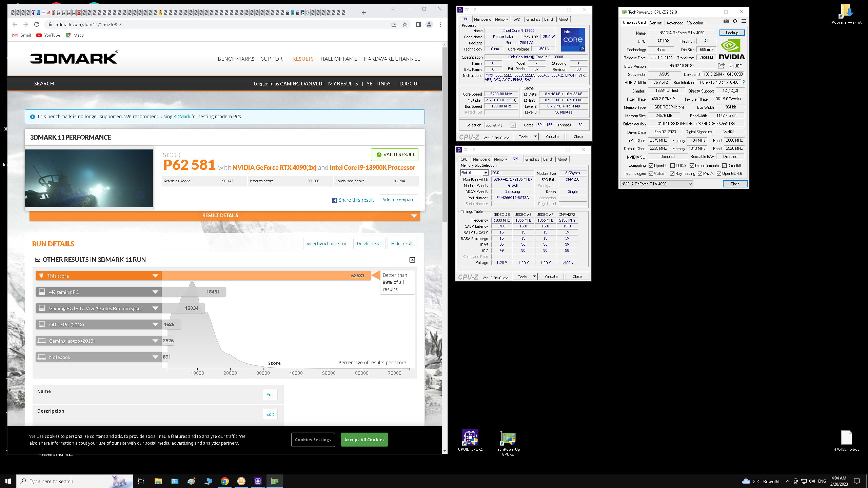Open the Chrome profile avatar
The width and height of the screenshot is (868, 488).
click(x=429, y=24)
